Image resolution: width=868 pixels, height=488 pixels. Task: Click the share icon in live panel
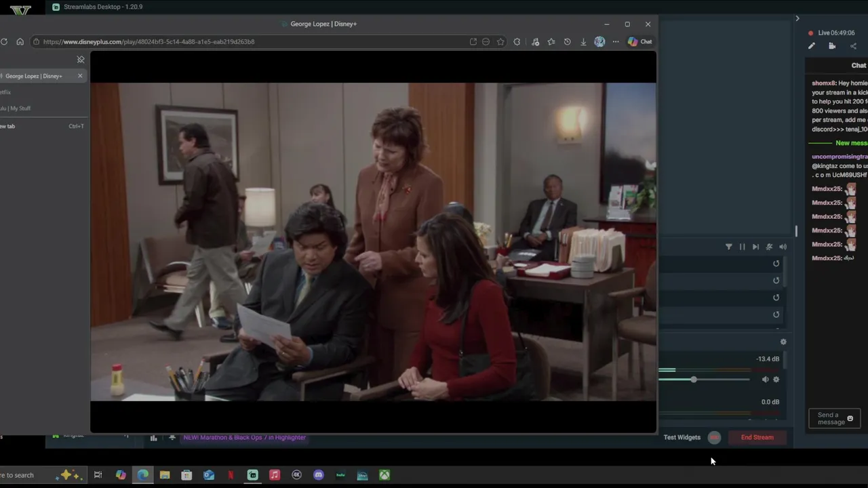pyautogui.click(x=853, y=46)
